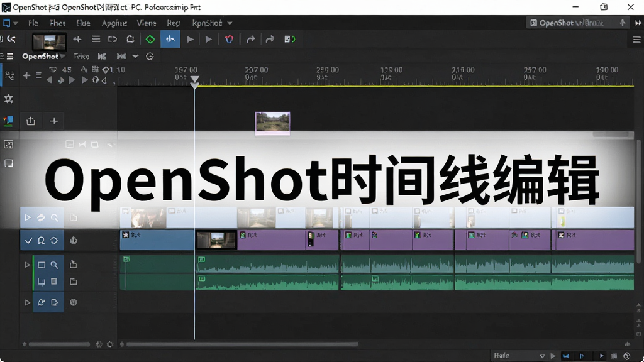The height and width of the screenshot is (362, 644).
Task: Click the house-shaped icon in the toolbar
Action: click(130, 40)
